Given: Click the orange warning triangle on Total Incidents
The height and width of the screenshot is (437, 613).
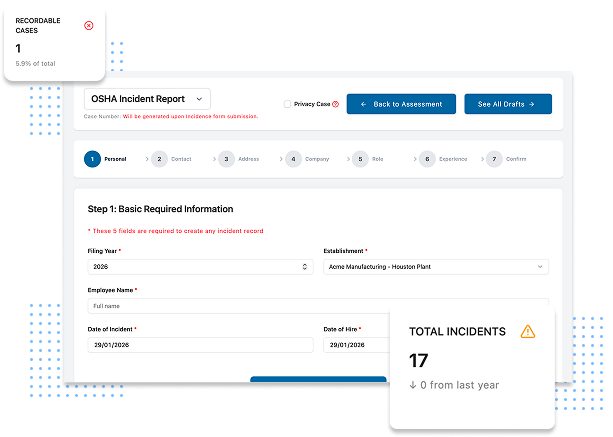Looking at the screenshot, I should (528, 332).
